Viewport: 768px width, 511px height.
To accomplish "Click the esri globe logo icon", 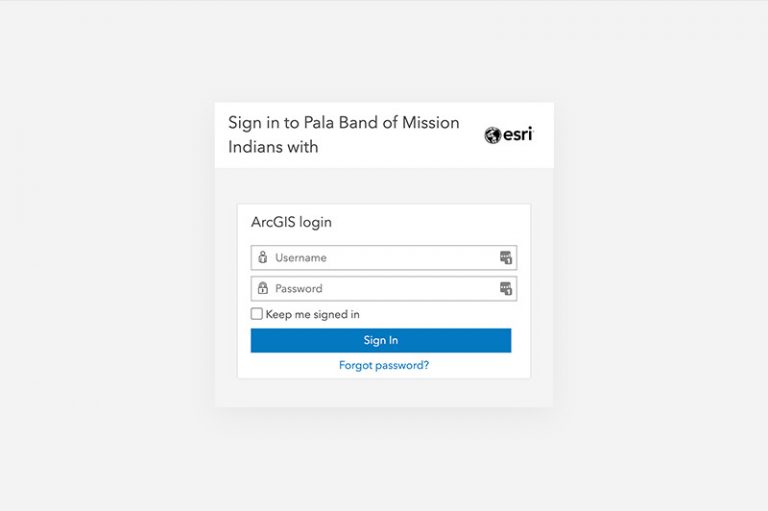I will click(492, 135).
